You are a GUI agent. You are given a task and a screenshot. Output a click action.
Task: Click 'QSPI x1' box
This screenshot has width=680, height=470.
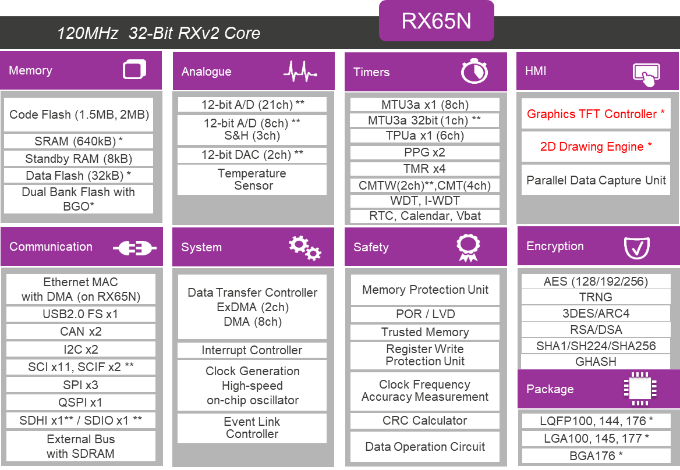81,403
